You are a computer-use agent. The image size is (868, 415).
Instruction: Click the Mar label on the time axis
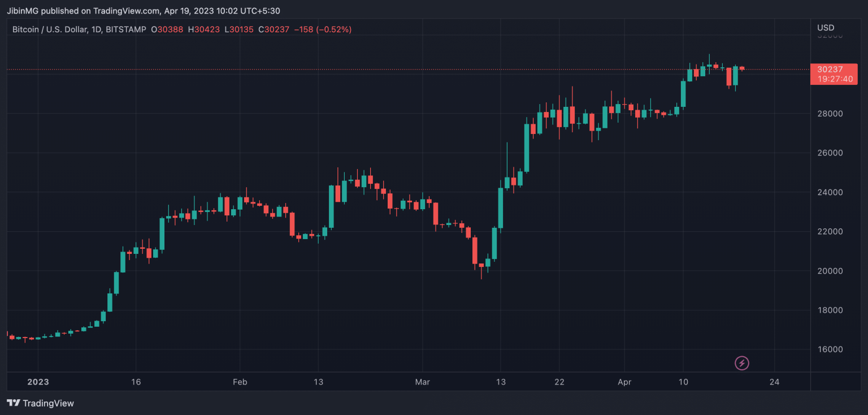422,382
